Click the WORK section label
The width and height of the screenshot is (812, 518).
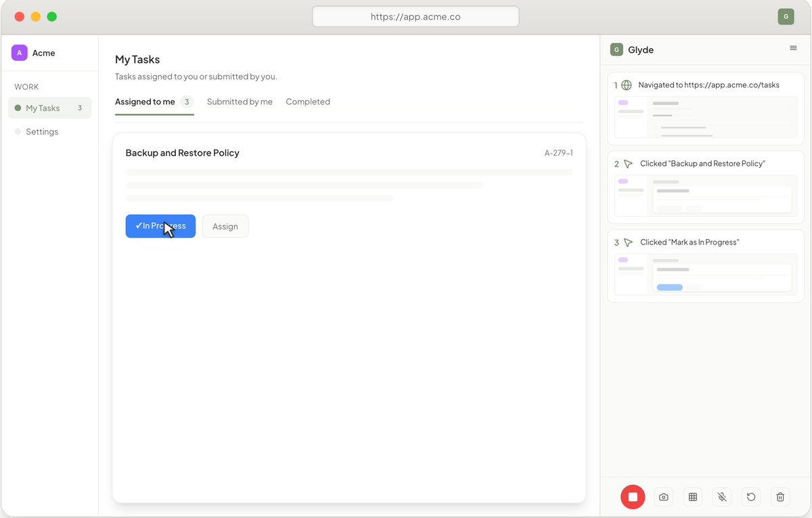(x=27, y=87)
